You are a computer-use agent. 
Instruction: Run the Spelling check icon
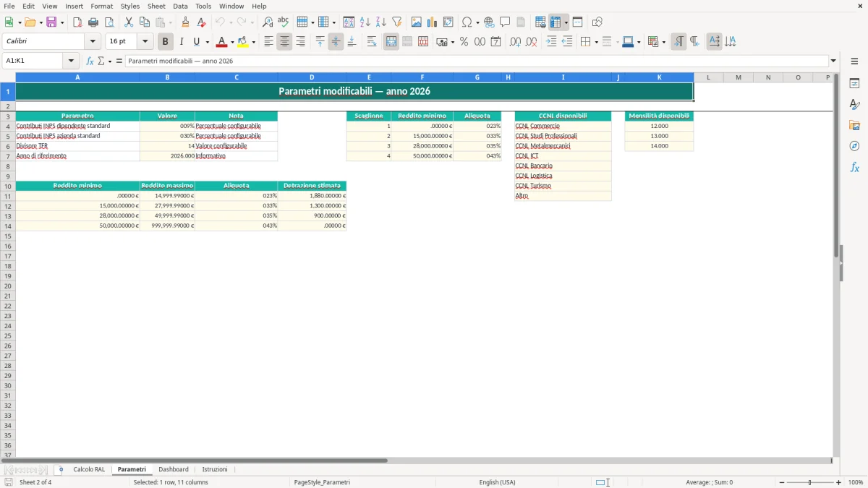tap(284, 22)
